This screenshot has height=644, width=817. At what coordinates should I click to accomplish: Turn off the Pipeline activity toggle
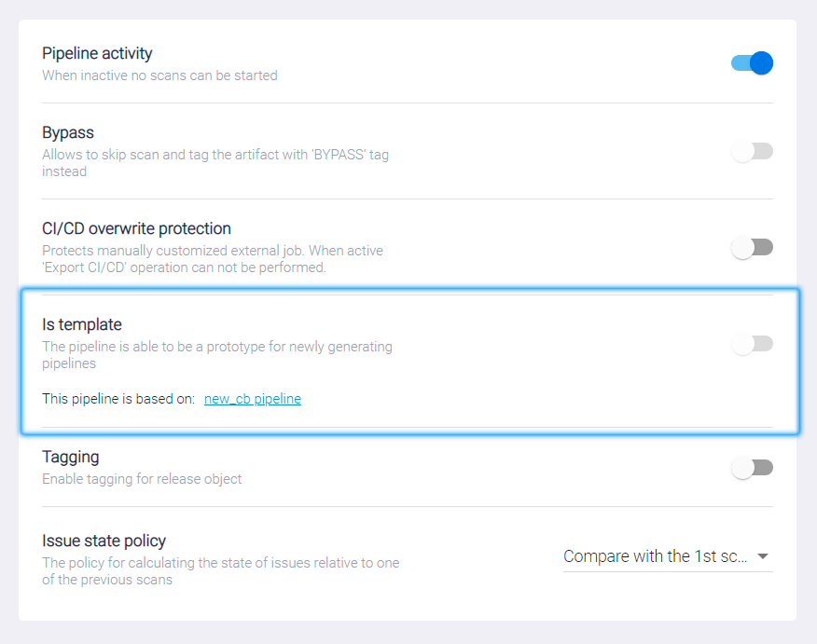tap(752, 63)
